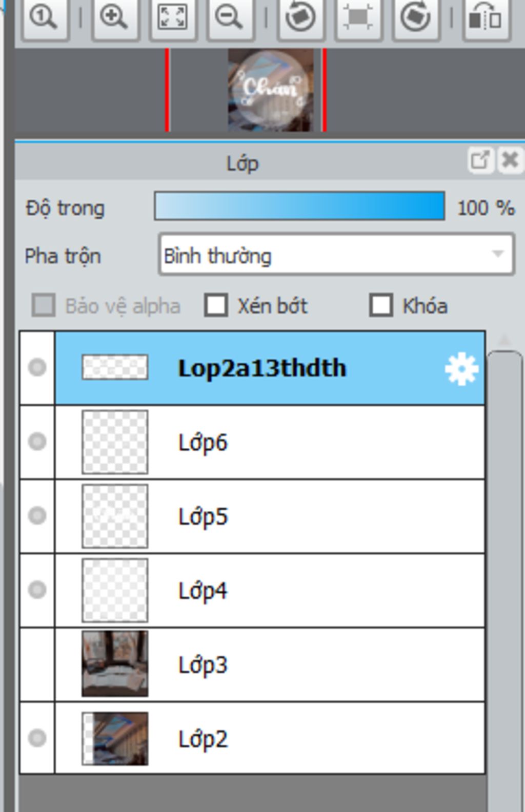The height and width of the screenshot is (812, 525).
Task: Click the zoom out magnifier icon
Action: [229, 17]
